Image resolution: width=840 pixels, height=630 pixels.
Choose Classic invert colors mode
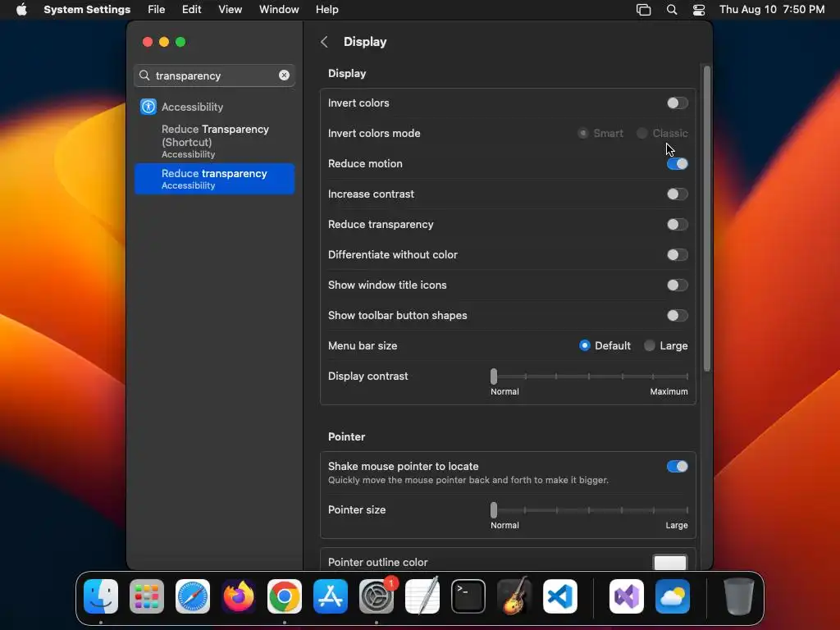641,133
